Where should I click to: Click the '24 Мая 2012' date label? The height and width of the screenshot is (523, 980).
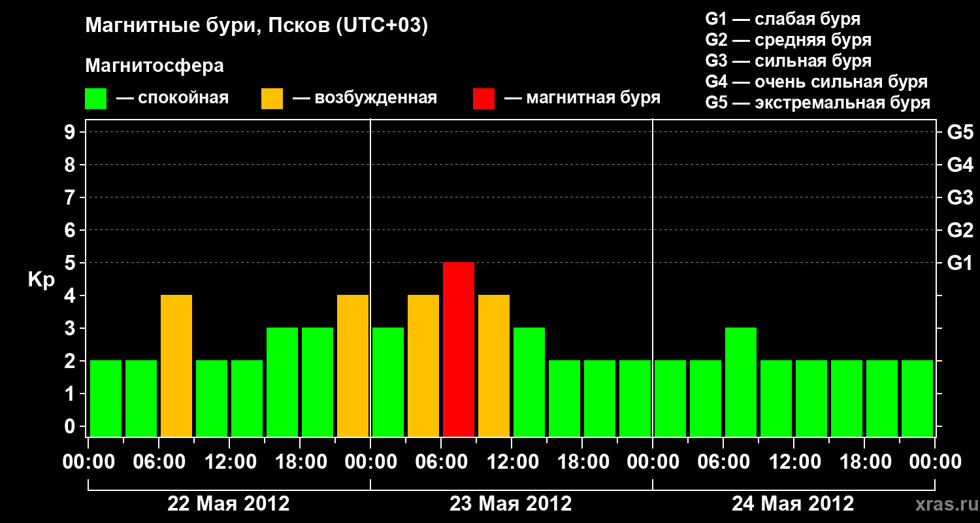click(793, 503)
